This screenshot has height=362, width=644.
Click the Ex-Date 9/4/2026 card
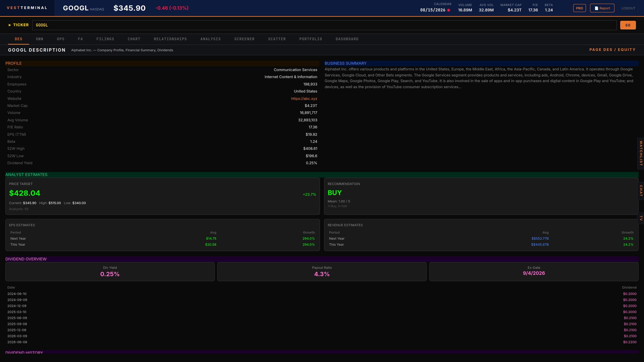534,271
